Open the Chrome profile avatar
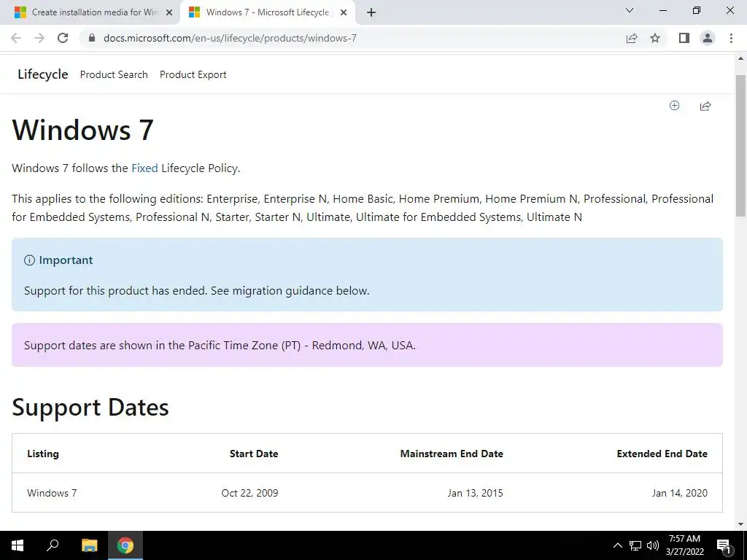747x560 pixels. 708,38
